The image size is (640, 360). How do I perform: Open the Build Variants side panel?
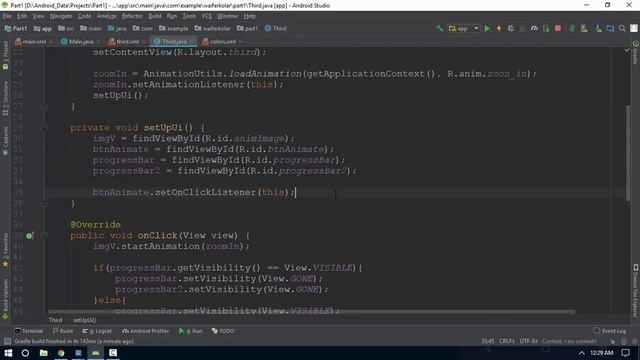tap(5, 299)
